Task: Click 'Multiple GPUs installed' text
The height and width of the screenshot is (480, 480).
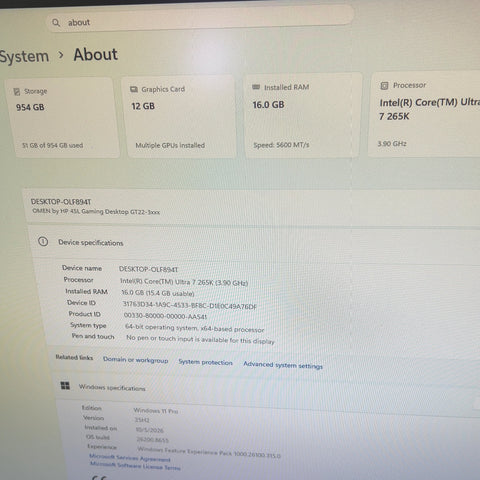Action: [170, 145]
